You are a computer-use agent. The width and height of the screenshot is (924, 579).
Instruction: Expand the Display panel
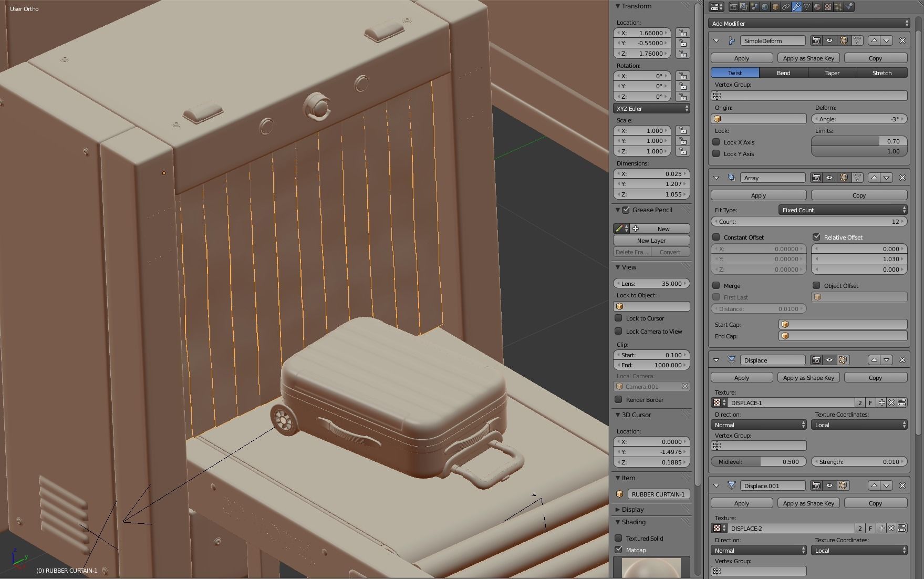(x=618, y=509)
